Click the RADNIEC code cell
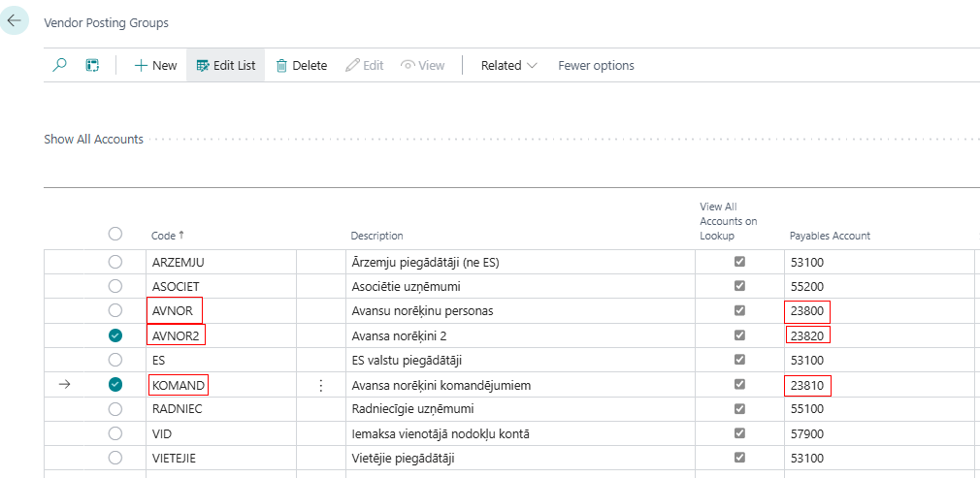Viewport: 980px width, 478px height. click(x=220, y=409)
